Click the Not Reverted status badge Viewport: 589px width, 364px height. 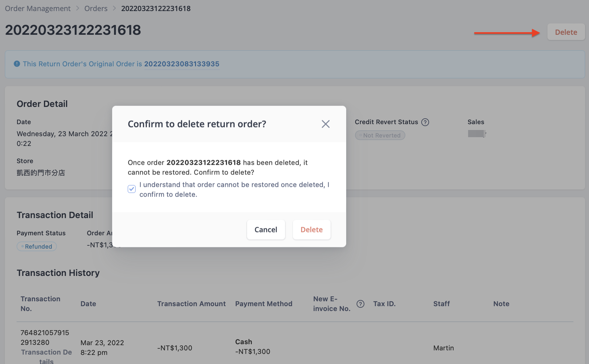pos(380,135)
